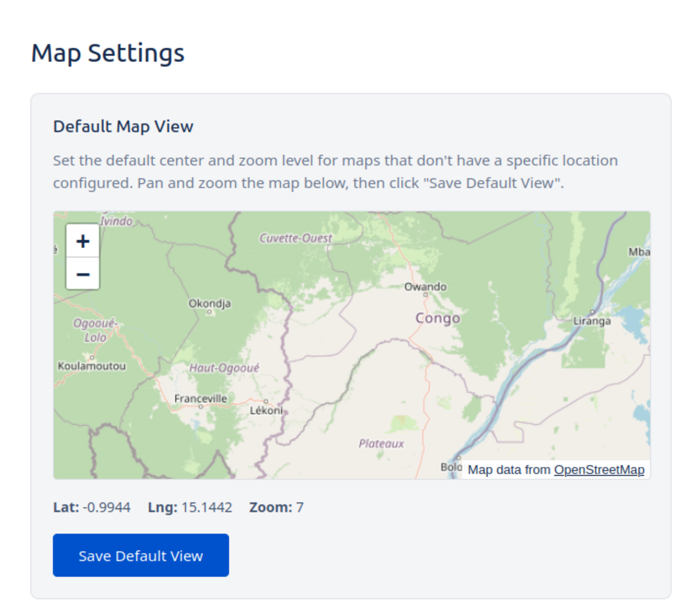Open the OpenStreetMap attribution link

(599, 470)
